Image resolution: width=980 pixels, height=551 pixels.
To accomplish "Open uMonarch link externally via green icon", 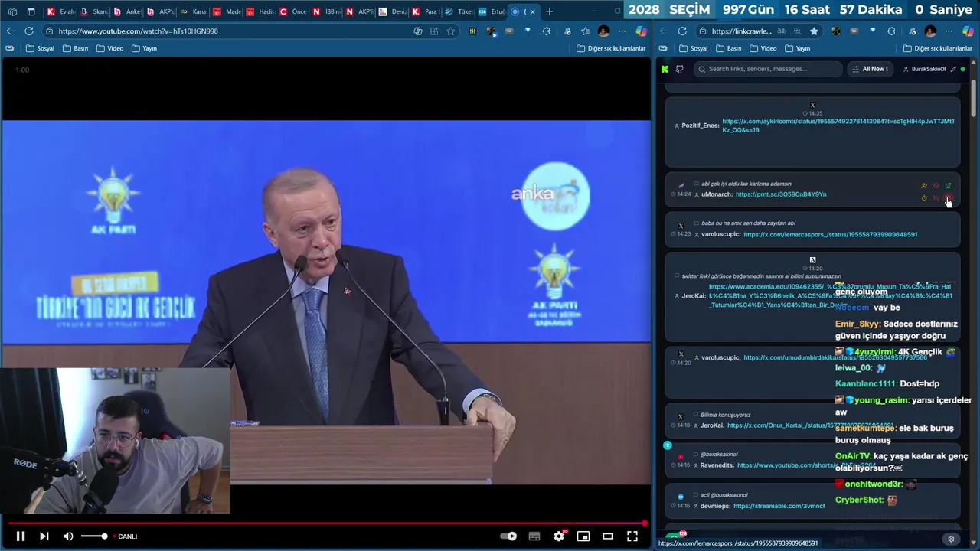I will 948,186.
